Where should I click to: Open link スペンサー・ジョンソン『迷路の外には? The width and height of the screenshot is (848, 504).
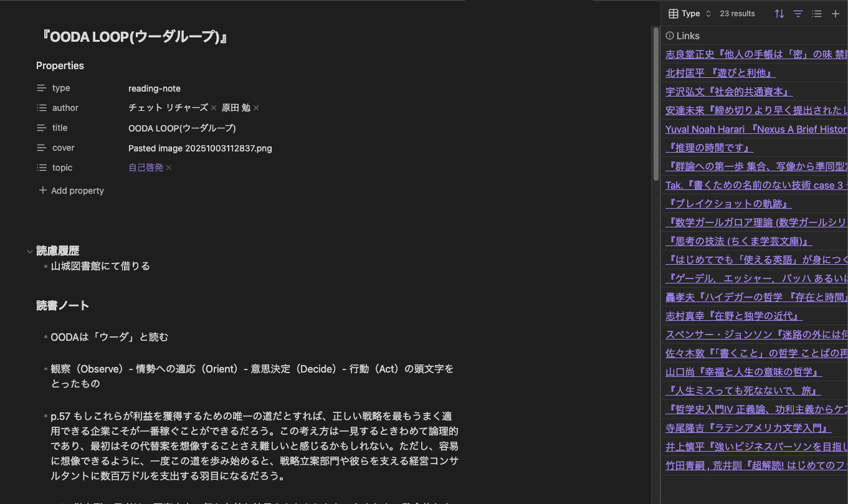click(x=756, y=335)
